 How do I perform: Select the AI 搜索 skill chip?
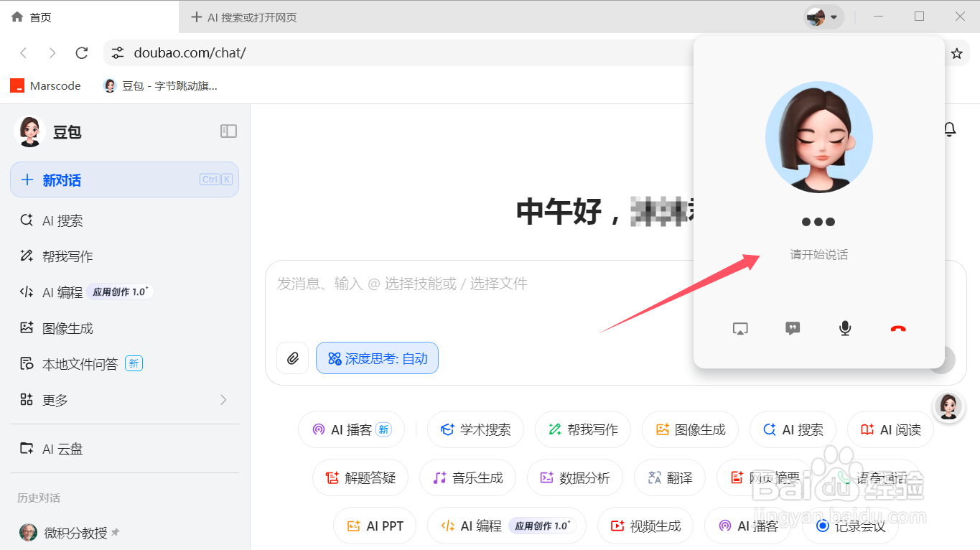pyautogui.click(x=793, y=429)
